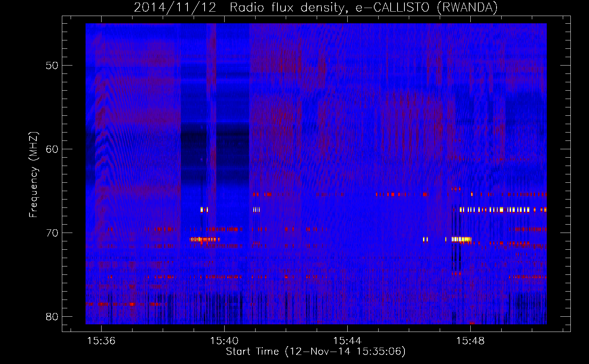Viewport: 589px width, 364px height.
Task: Click the bright yellow burst at 71 MHz near 15:39
Action: pyautogui.click(x=205, y=239)
